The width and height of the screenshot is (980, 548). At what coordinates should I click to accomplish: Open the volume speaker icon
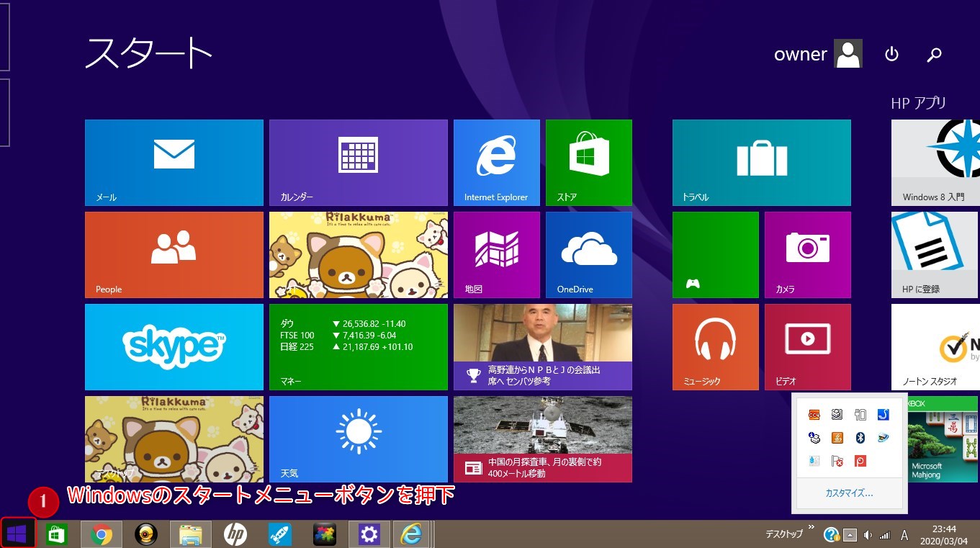(868, 535)
